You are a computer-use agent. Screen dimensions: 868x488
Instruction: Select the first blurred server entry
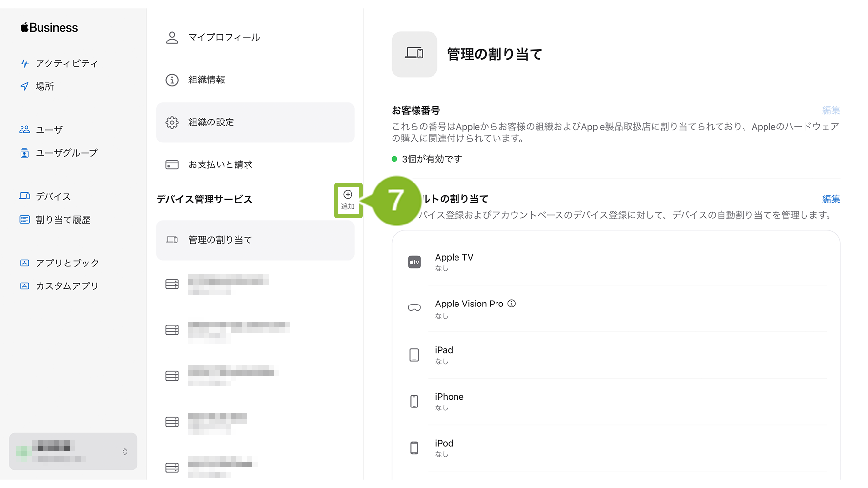pos(255,285)
